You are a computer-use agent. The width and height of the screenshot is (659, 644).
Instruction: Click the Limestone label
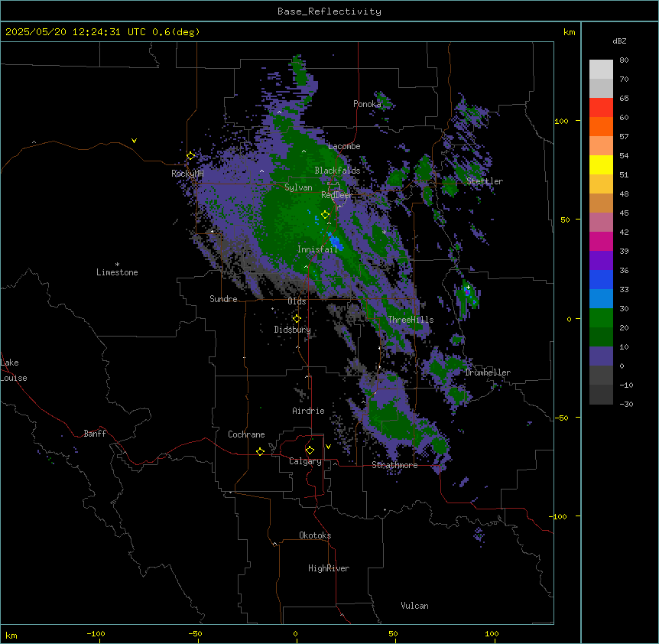click(117, 272)
